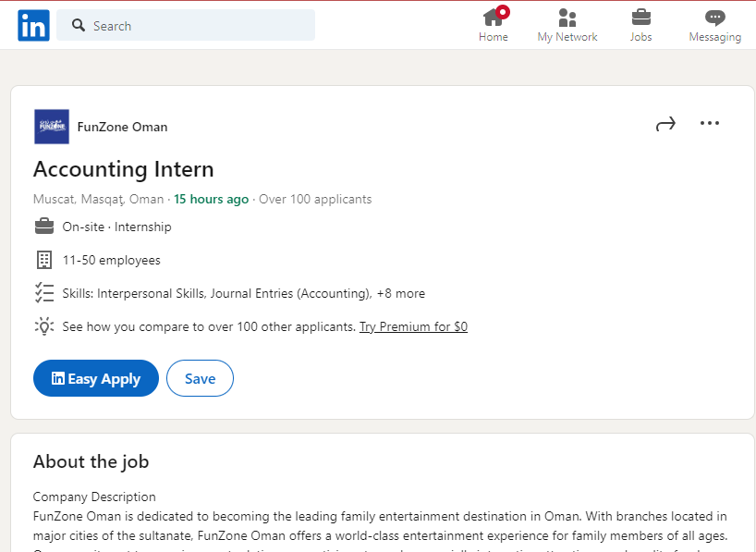Image resolution: width=756 pixels, height=552 pixels.
Task: Click inside the Search input field
Action: [186, 25]
